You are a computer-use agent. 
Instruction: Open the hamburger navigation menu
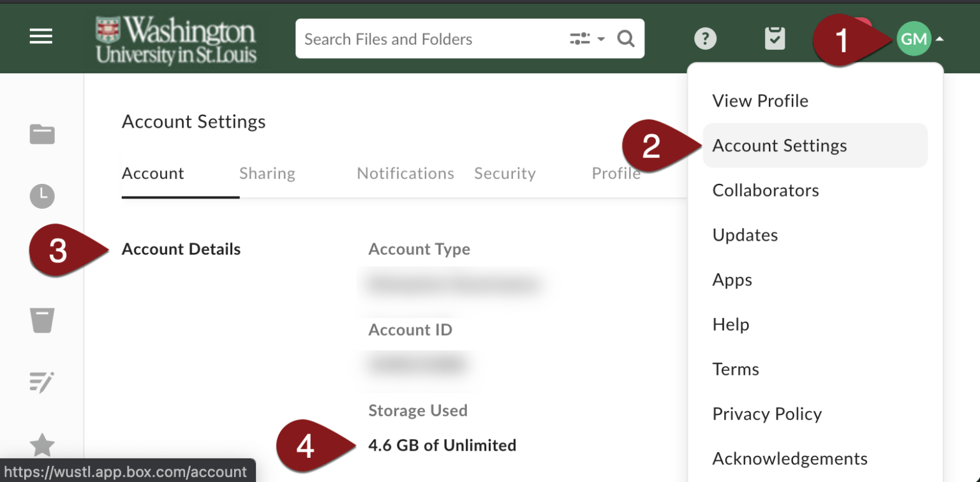[x=41, y=36]
